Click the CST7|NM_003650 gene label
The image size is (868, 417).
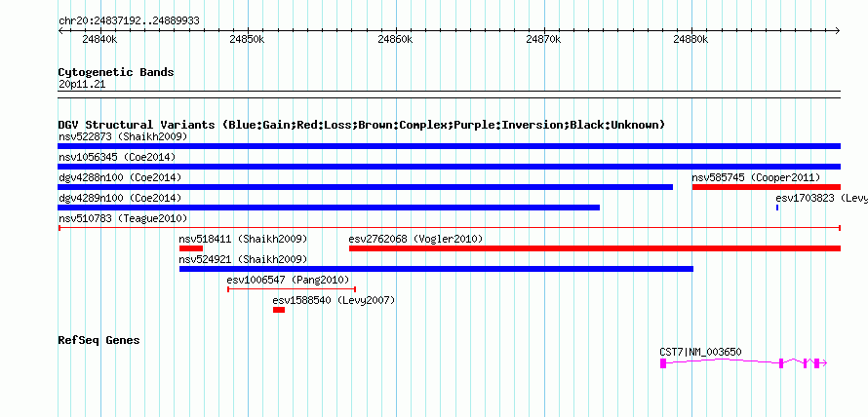(700, 352)
